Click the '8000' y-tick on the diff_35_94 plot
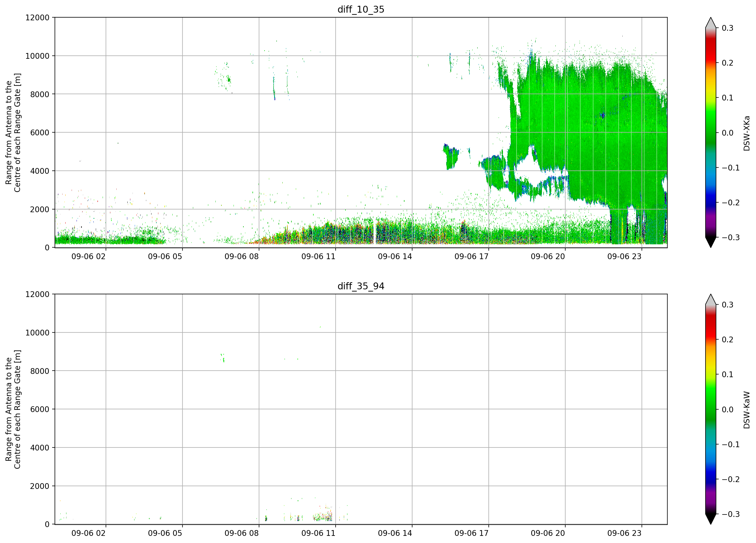756x543 pixels. [x=40, y=371]
